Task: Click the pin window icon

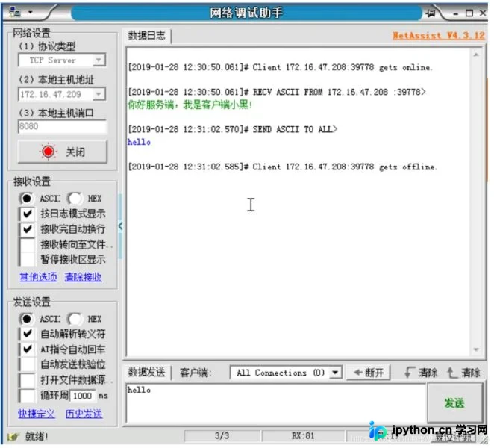Action: (x=431, y=13)
